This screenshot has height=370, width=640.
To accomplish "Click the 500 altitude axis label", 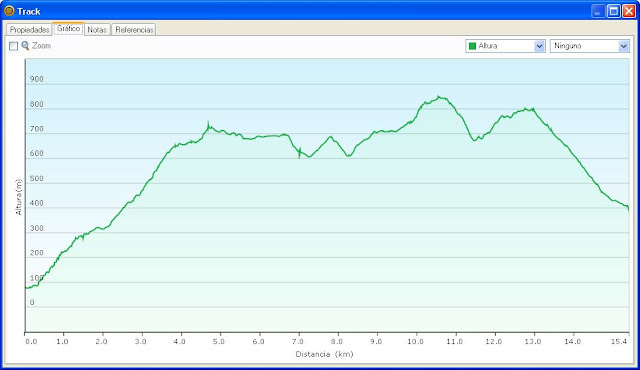I will coord(36,179).
